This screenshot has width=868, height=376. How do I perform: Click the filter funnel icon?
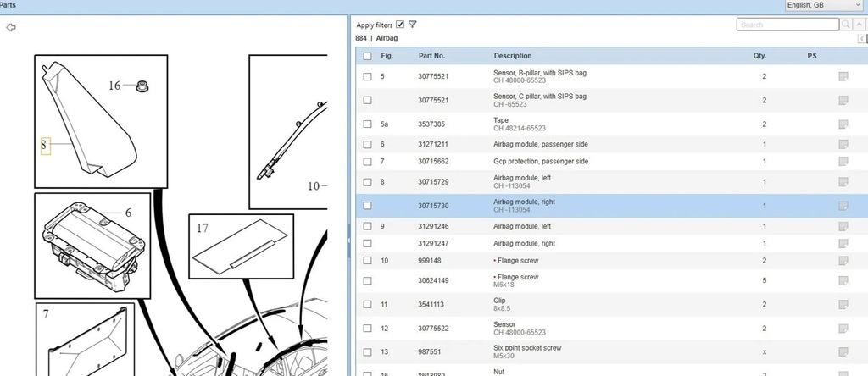(x=413, y=25)
